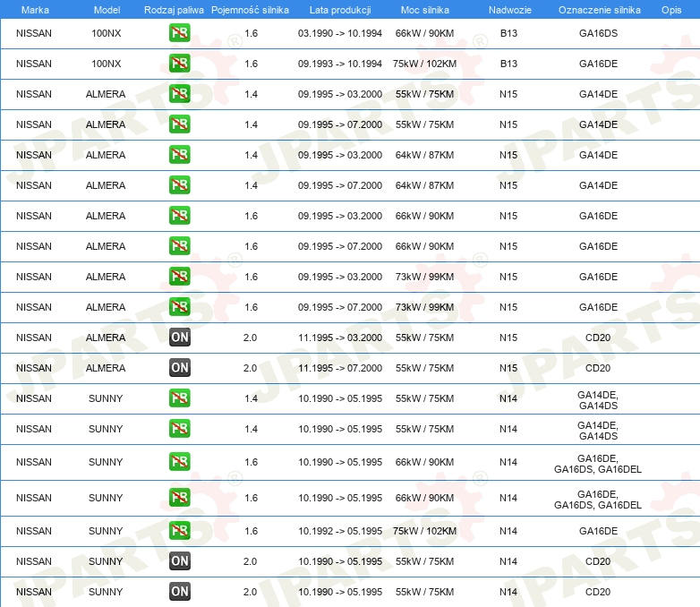Select N14 body in Sunny 75kW/102KM row
The width and height of the screenshot is (700, 607).
pos(508,531)
